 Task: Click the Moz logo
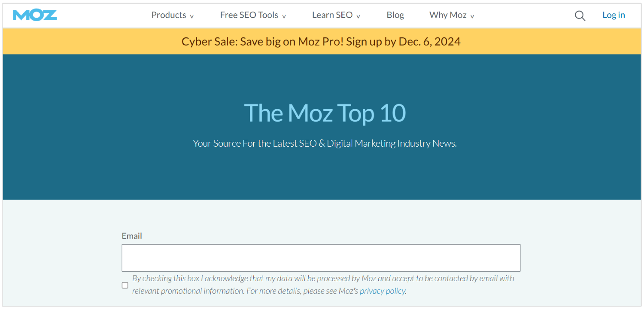[x=35, y=15]
